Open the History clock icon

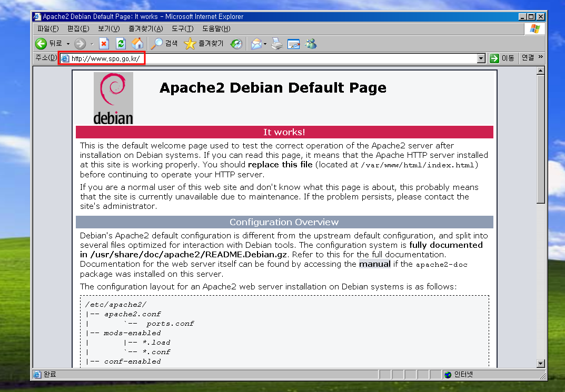coord(236,44)
